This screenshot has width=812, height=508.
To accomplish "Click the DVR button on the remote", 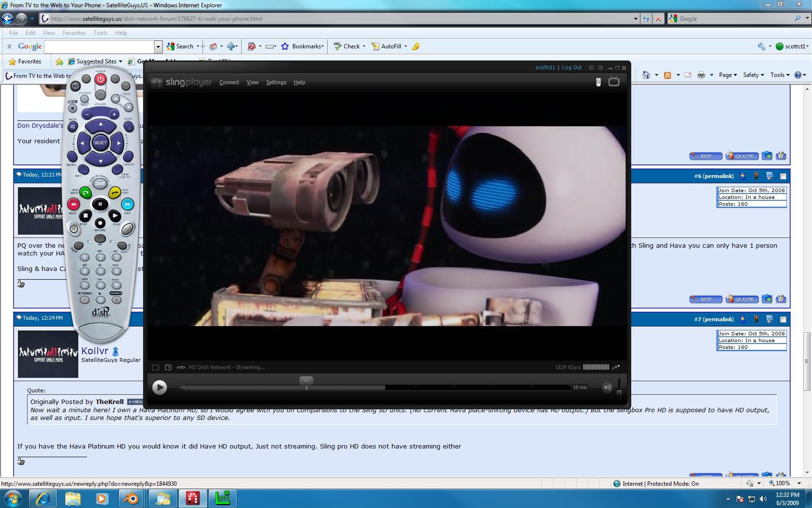I will (x=100, y=184).
